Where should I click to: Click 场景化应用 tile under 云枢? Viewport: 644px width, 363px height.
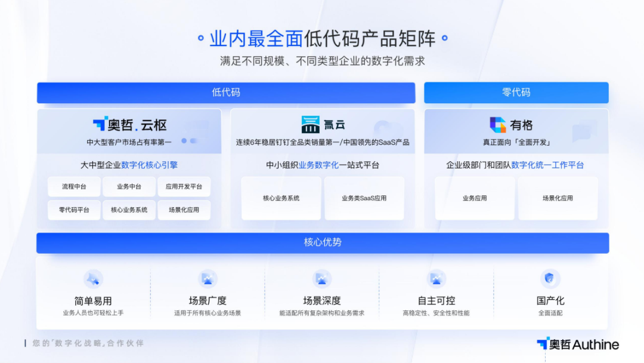pos(184,210)
